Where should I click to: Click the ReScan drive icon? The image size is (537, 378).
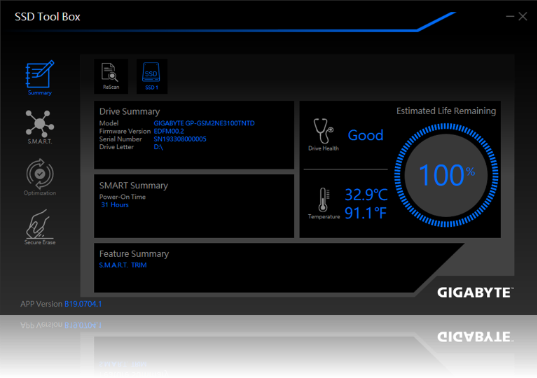click(x=111, y=76)
